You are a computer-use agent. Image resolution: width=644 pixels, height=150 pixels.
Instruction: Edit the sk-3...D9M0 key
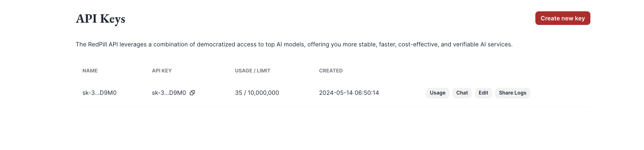tap(483, 93)
